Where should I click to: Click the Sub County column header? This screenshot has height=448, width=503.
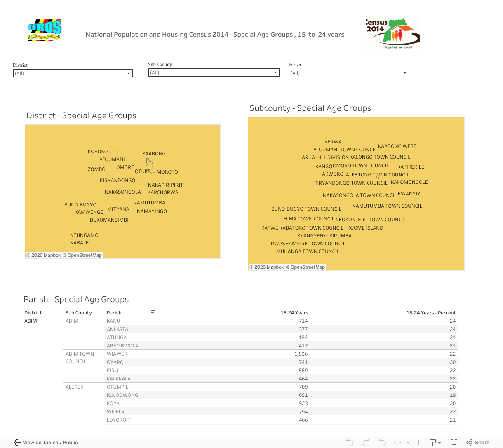tap(79, 313)
